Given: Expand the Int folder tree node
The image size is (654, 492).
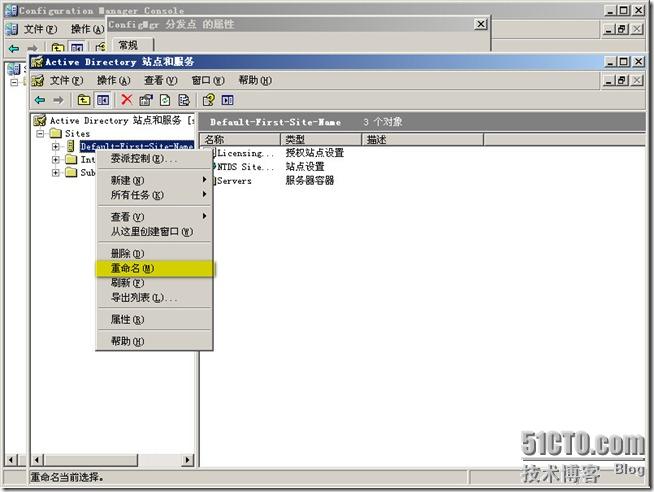Looking at the screenshot, I should point(55,159).
